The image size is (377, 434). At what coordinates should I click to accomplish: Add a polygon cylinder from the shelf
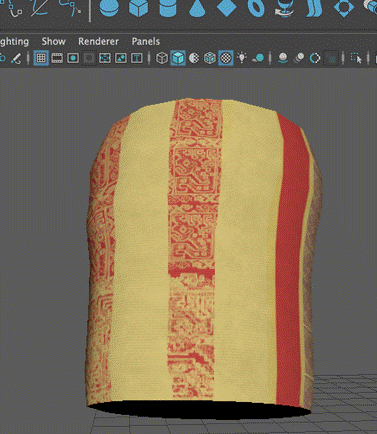(167, 7)
